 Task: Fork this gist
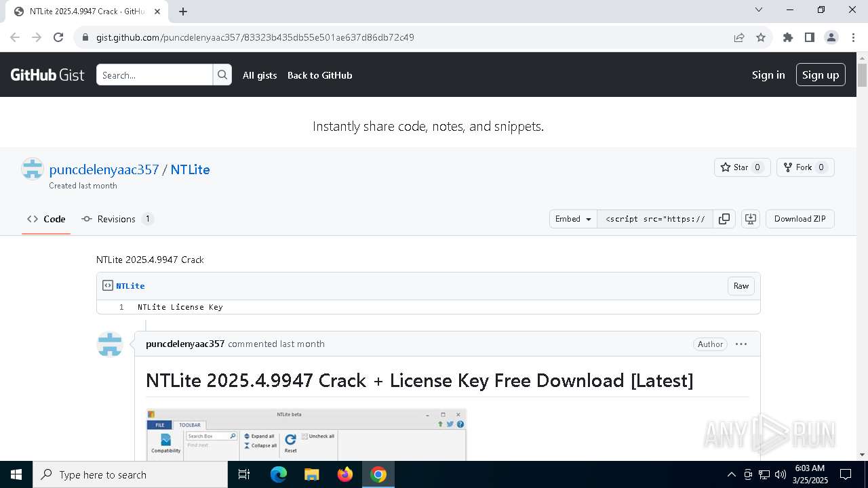(805, 167)
